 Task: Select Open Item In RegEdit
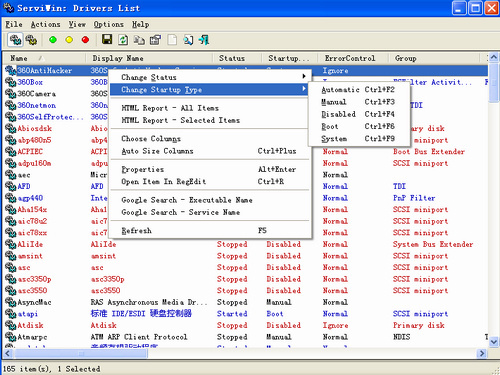click(x=210, y=182)
